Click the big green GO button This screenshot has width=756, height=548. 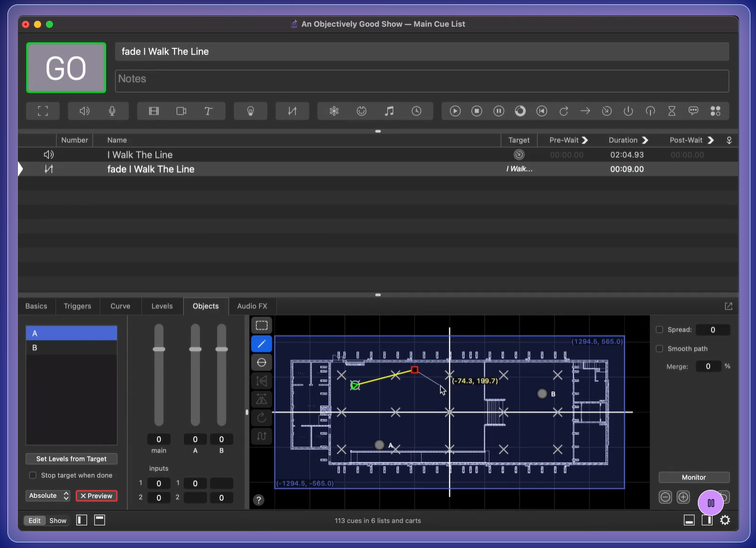(x=66, y=67)
